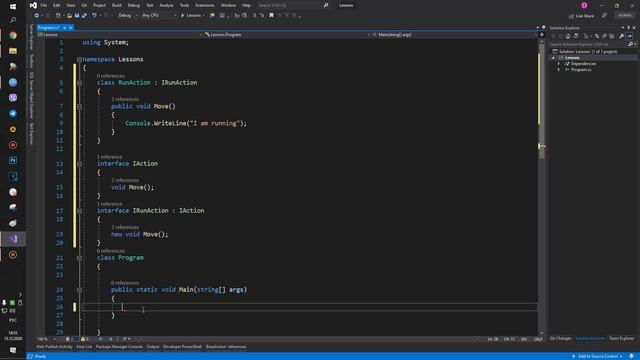Image resolution: width=640 pixels, height=360 pixels.
Task: Collapse the interface IAction code block
Action: (80, 164)
